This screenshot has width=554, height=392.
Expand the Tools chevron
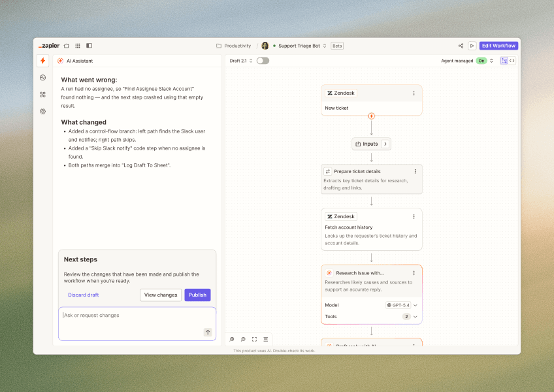[415, 317]
